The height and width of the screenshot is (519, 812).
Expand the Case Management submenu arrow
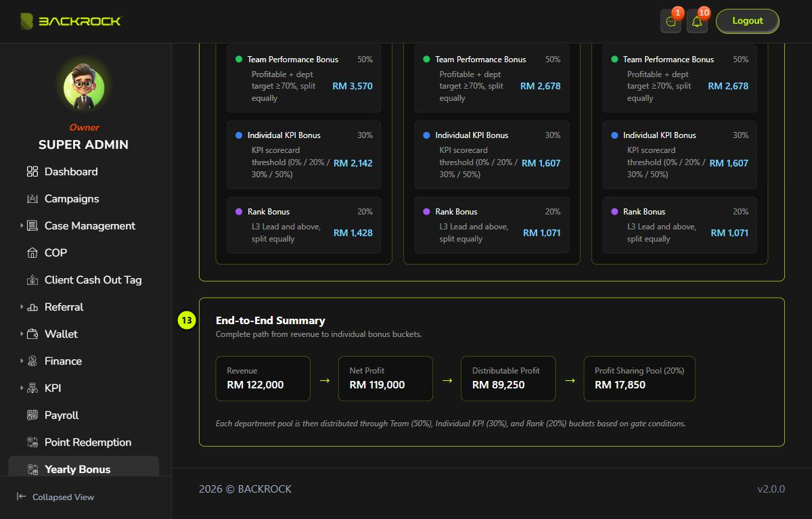tap(22, 226)
